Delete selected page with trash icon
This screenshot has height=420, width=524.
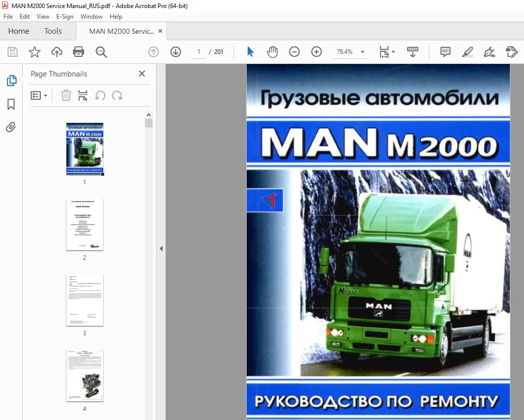coord(66,96)
